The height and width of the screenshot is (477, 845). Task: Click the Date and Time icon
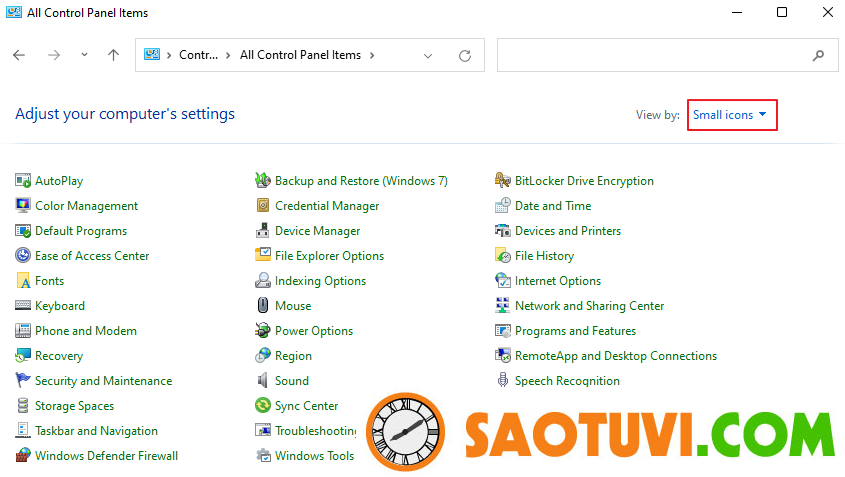point(502,205)
